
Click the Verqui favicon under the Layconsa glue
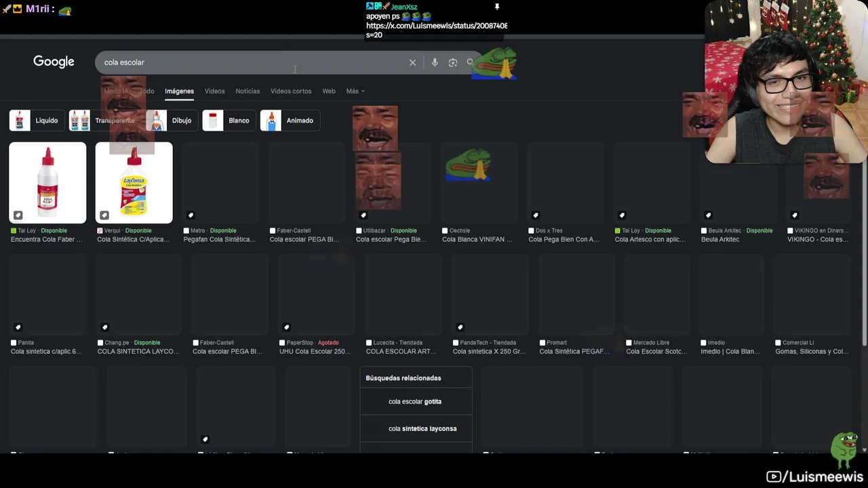pyautogui.click(x=100, y=230)
